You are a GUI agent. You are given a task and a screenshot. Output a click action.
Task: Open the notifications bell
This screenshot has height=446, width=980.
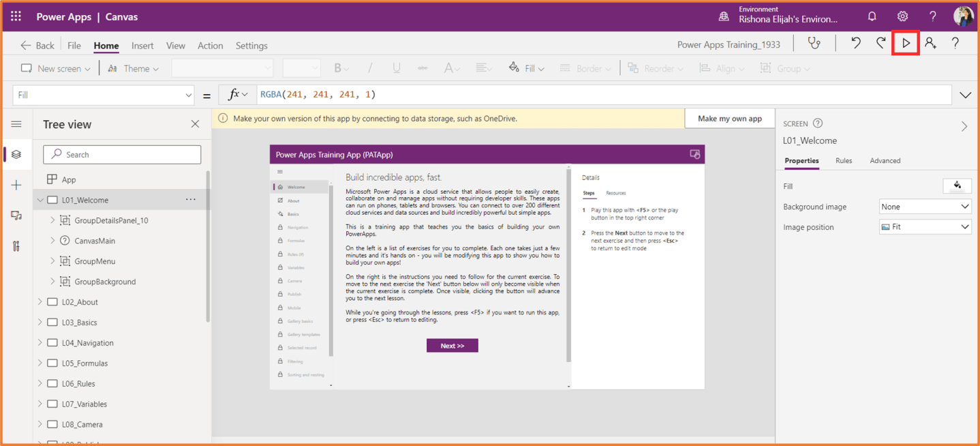[x=872, y=16]
